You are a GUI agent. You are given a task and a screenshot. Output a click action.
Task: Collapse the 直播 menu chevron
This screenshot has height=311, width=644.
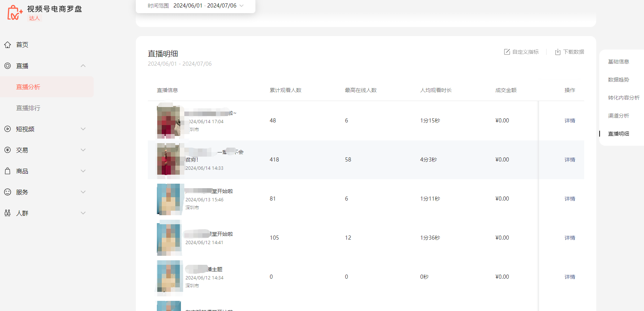pos(83,66)
